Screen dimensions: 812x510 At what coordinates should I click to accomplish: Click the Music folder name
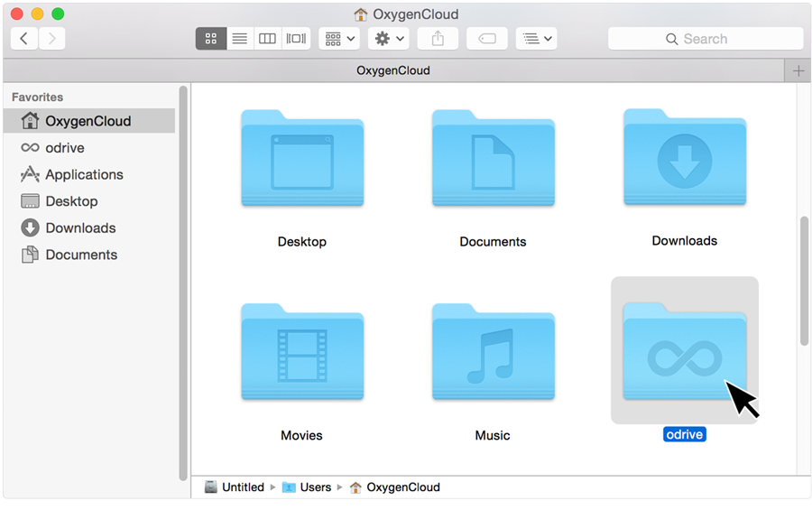pos(493,435)
